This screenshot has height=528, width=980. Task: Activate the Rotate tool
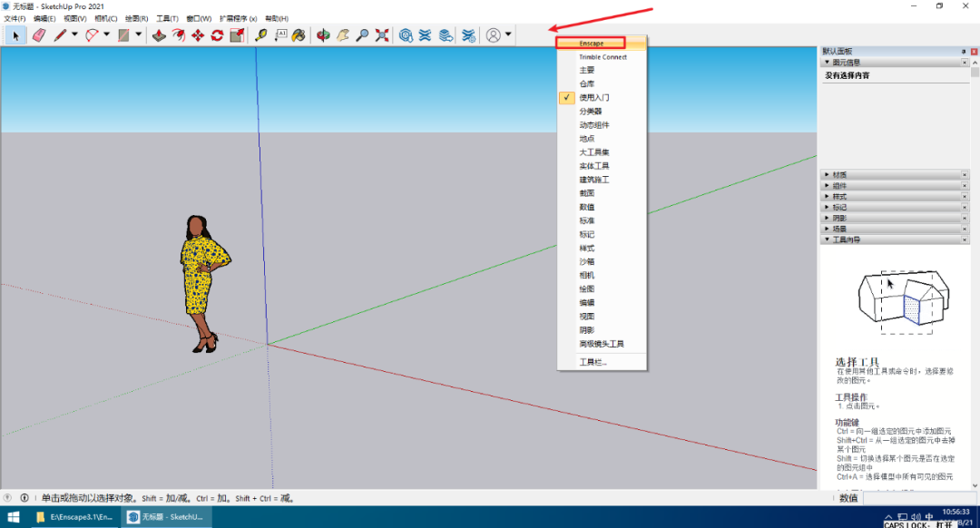tap(217, 35)
